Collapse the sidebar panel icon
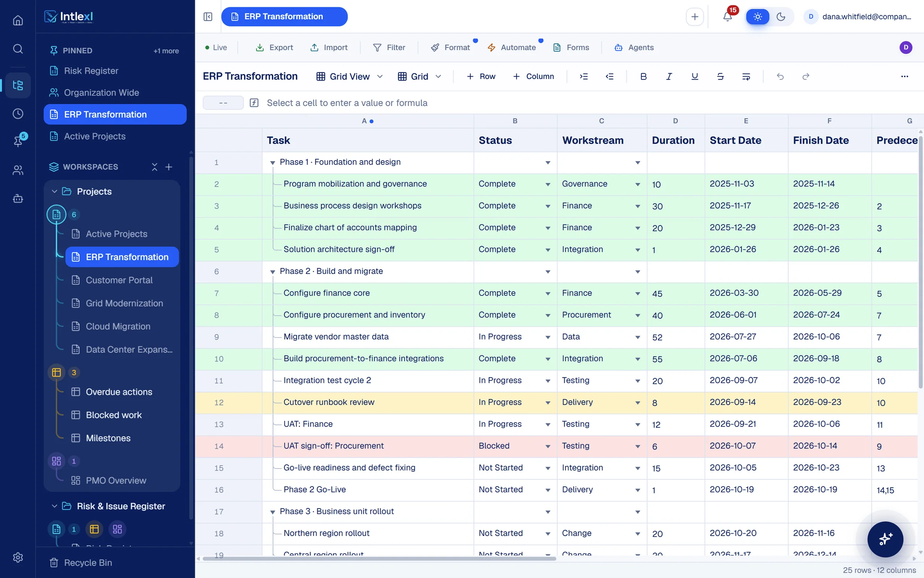This screenshot has width=924, height=578. [208, 17]
